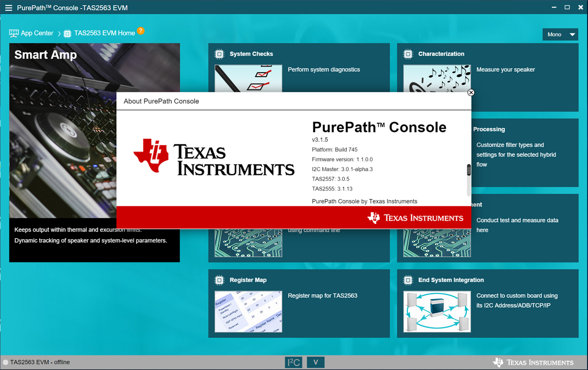The image size is (588, 370).
Task: Click 'Connect to custom board using' text
Action: 517,296
